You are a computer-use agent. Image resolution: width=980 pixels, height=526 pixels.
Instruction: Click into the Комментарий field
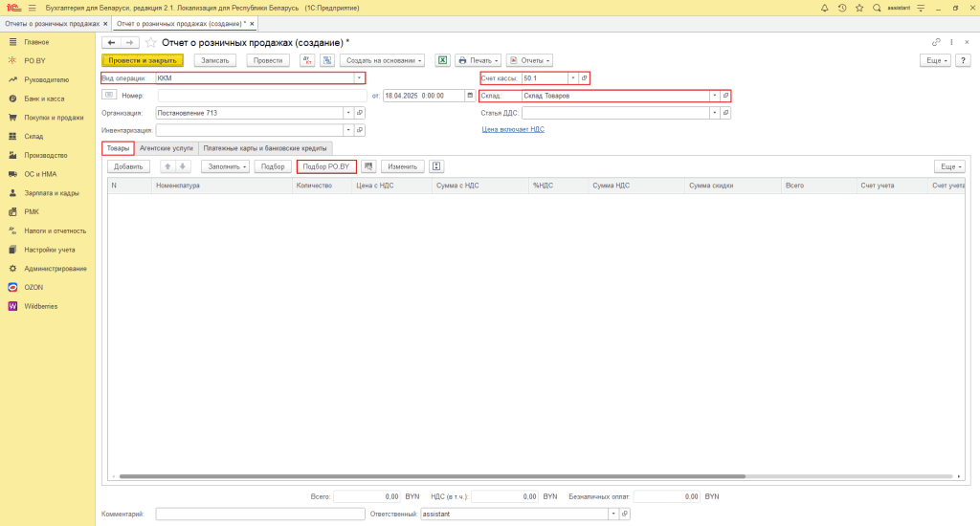point(260,514)
